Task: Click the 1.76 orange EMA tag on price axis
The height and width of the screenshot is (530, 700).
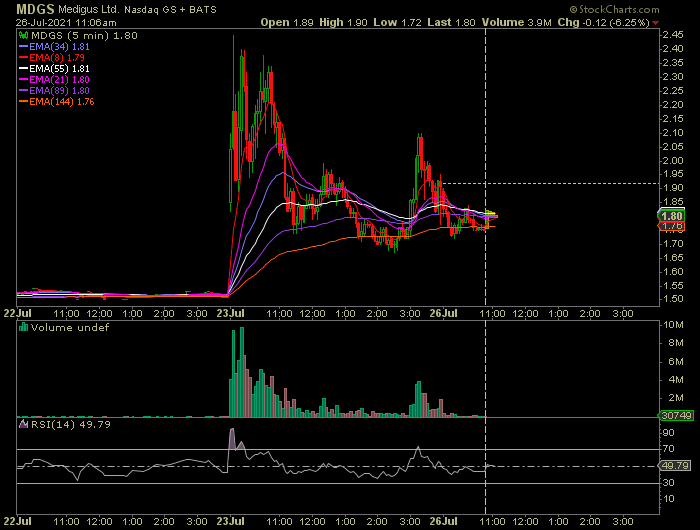Action: pyautogui.click(x=671, y=226)
